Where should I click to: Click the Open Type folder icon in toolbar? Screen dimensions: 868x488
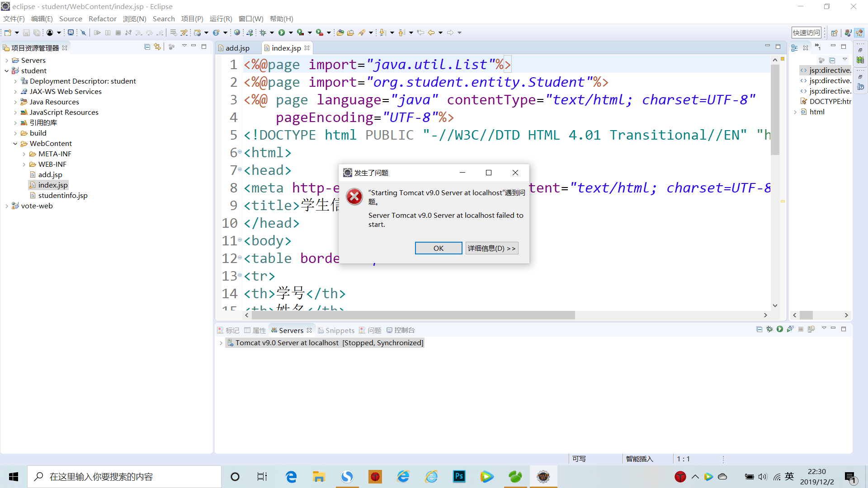(340, 33)
